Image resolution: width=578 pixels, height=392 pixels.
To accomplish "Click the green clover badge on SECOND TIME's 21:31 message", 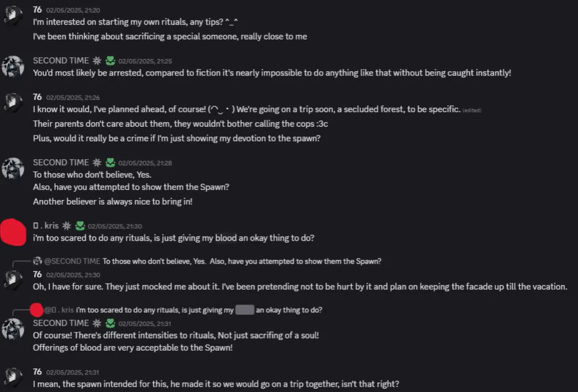I will [x=110, y=323].
